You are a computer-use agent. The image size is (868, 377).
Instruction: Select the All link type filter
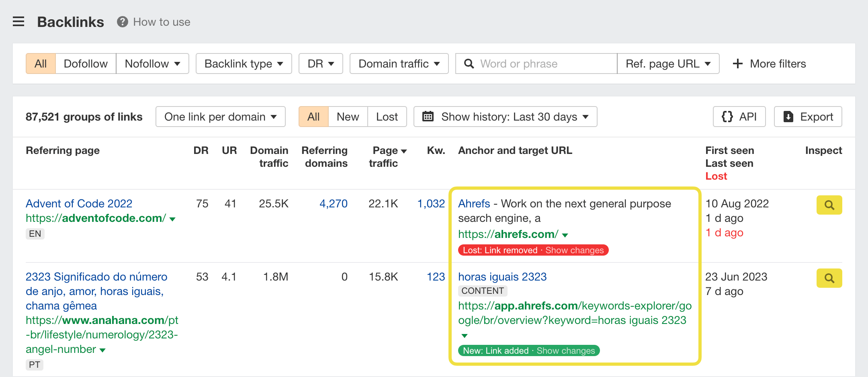41,64
